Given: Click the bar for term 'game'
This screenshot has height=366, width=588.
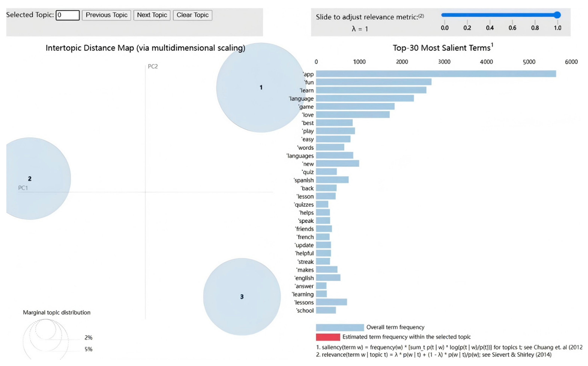Looking at the screenshot, I should [x=355, y=106].
